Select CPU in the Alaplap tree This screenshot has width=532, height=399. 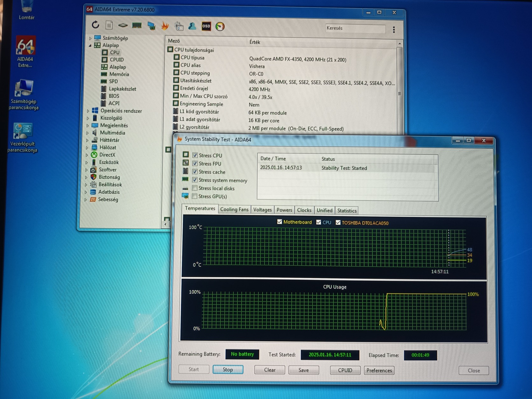[x=115, y=52]
